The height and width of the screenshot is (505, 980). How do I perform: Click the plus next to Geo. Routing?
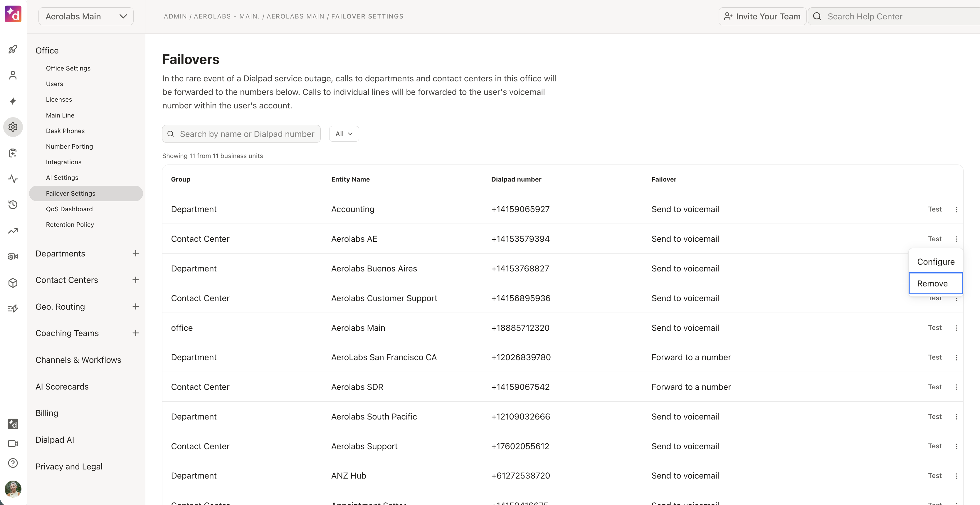135,307
